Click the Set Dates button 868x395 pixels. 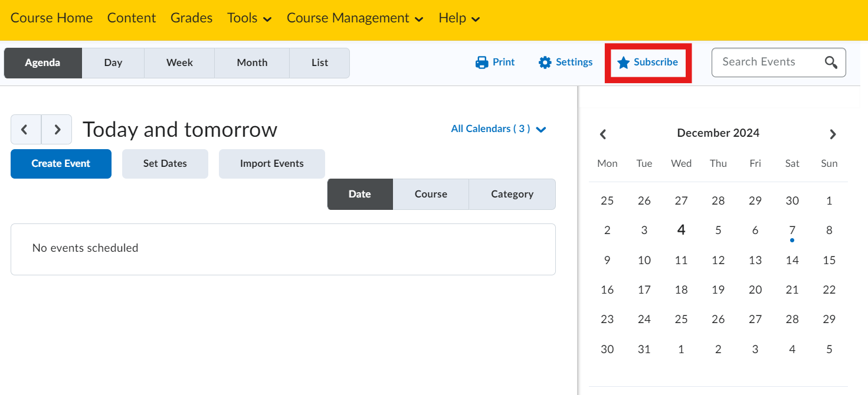pos(165,164)
